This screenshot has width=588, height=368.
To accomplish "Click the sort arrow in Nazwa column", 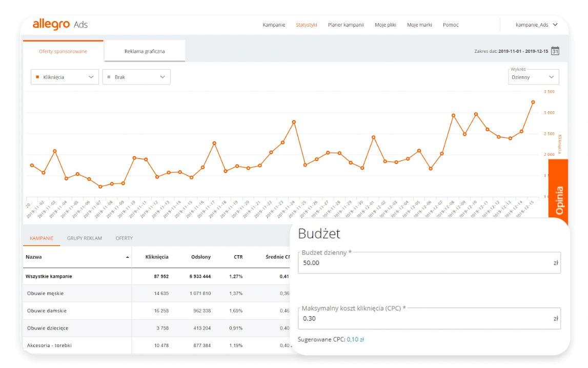I will [127, 257].
